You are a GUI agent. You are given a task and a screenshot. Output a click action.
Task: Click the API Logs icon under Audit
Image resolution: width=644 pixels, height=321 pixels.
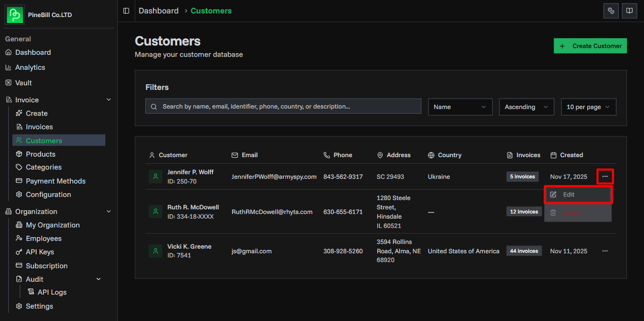[x=32, y=292]
